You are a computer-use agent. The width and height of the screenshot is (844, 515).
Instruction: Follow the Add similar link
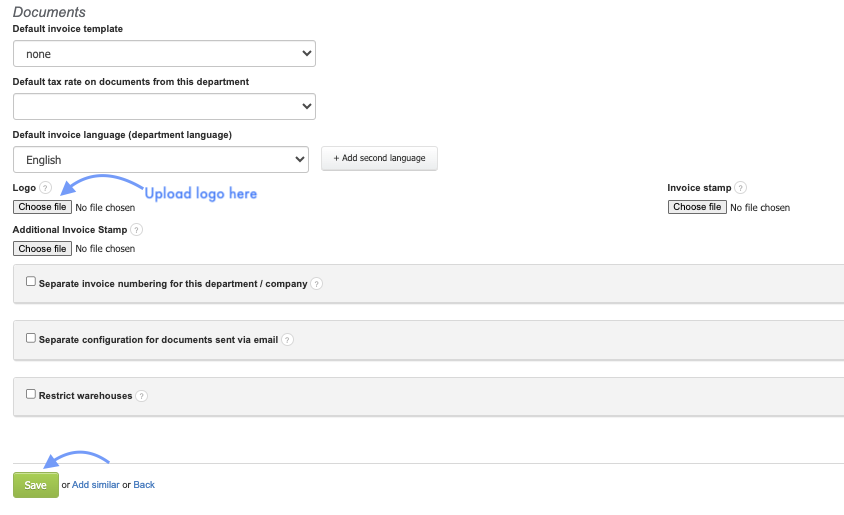tap(95, 485)
